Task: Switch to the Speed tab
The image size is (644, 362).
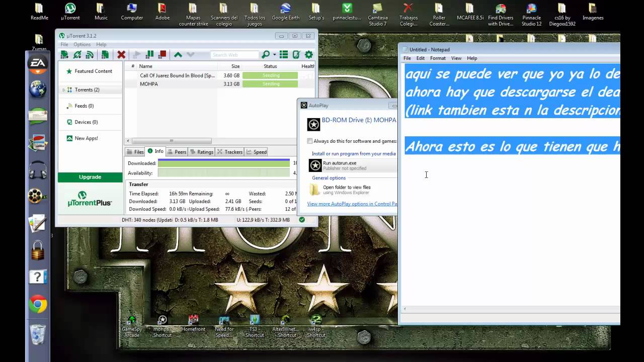Action: click(x=257, y=152)
